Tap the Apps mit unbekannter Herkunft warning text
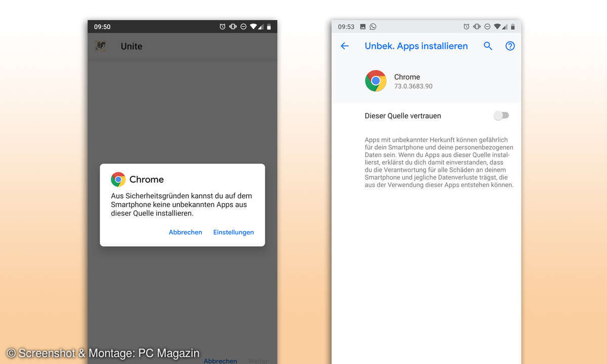This screenshot has height=364, width=607. (439, 162)
